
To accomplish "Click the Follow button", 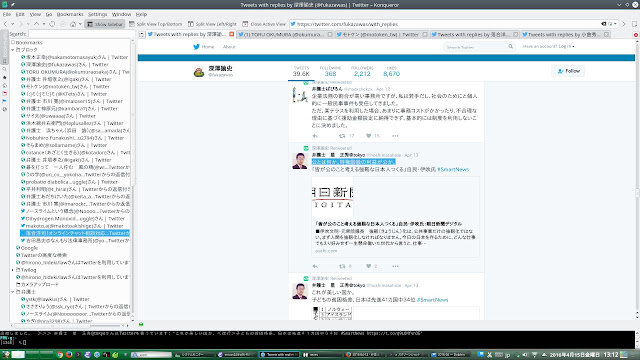I will point(569,71).
